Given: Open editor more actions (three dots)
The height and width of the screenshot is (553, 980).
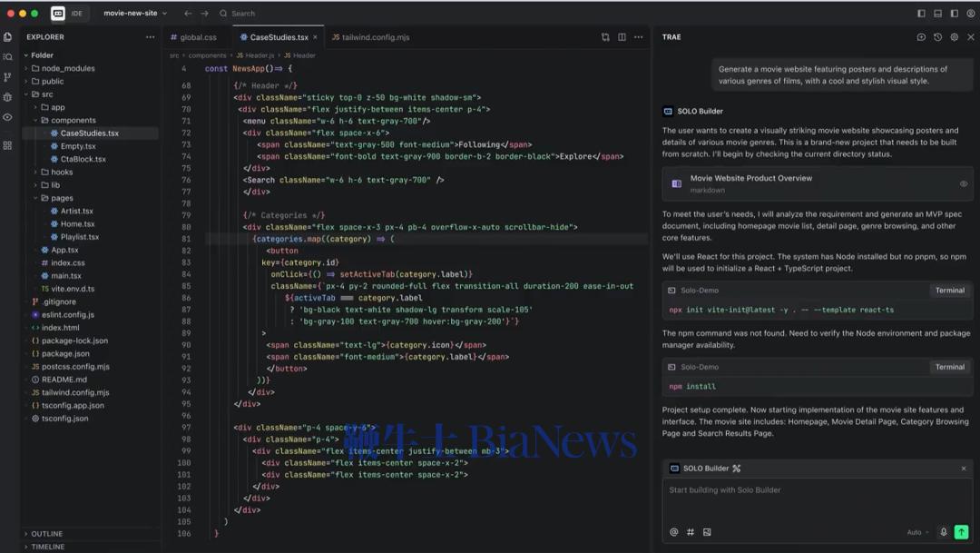Looking at the screenshot, I should point(638,37).
